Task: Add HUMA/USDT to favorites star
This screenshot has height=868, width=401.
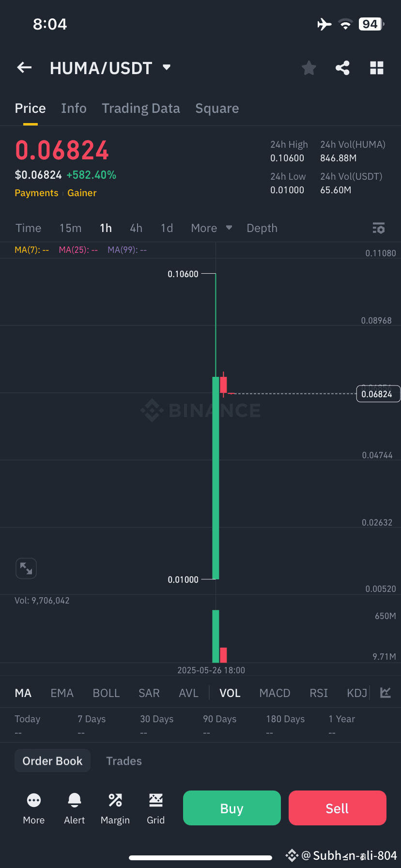Action: (308, 68)
